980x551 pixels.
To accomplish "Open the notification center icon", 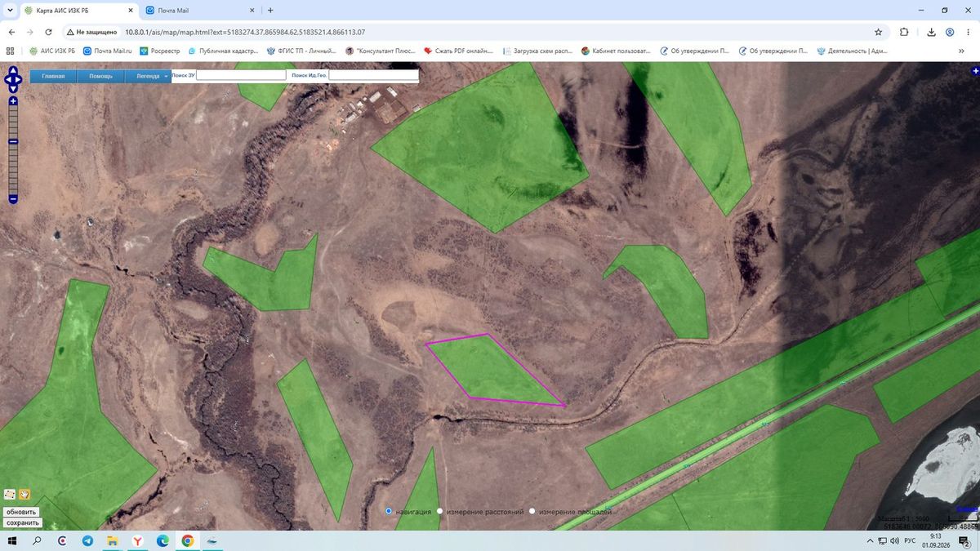I will point(964,541).
